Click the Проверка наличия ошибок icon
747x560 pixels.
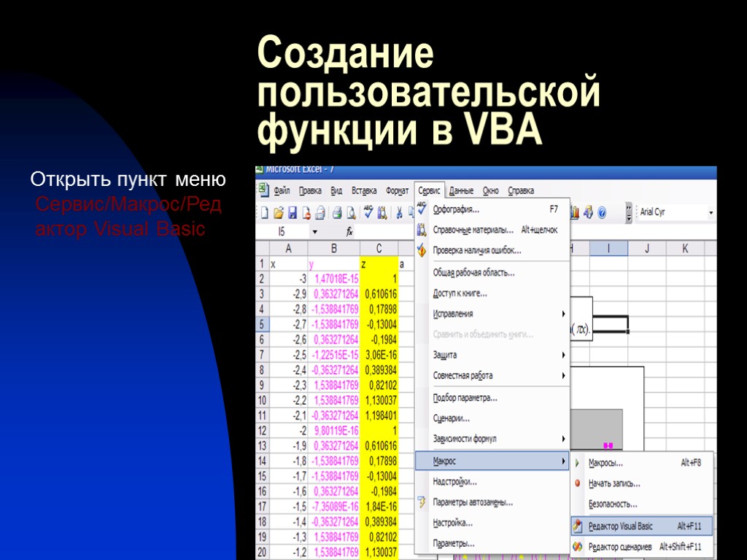point(422,249)
